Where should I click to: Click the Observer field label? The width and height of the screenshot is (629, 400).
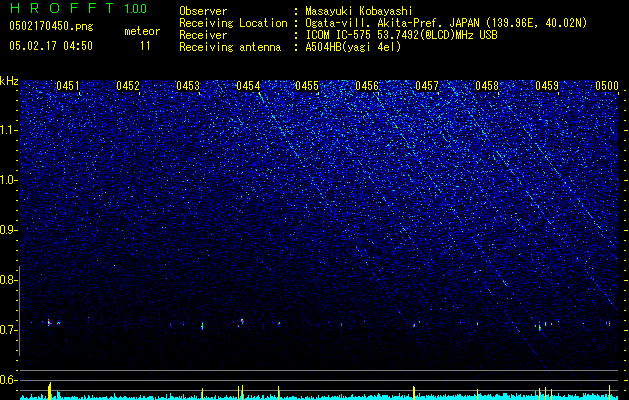(203, 11)
